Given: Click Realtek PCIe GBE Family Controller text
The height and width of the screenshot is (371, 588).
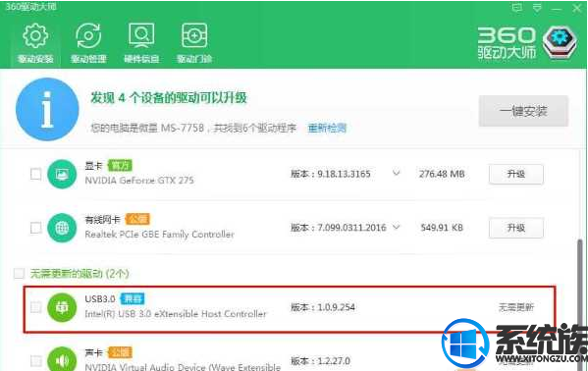Looking at the screenshot, I should point(159,235).
